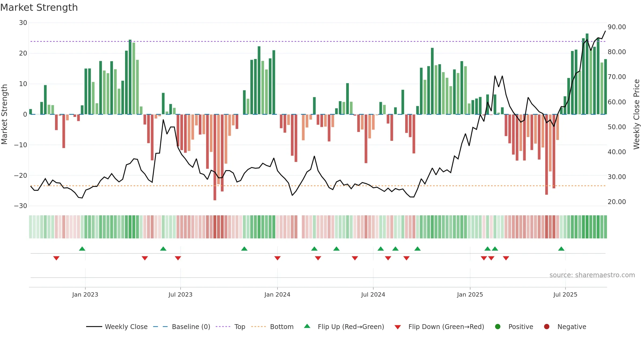Toggle the Bottom legend entry

tap(272, 327)
